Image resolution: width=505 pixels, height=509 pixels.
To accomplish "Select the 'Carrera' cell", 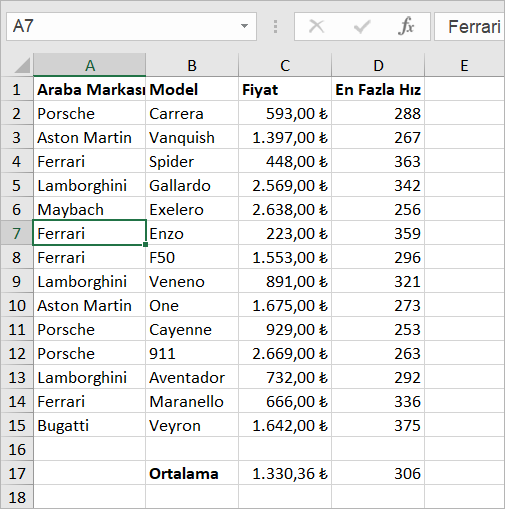I will [192, 113].
